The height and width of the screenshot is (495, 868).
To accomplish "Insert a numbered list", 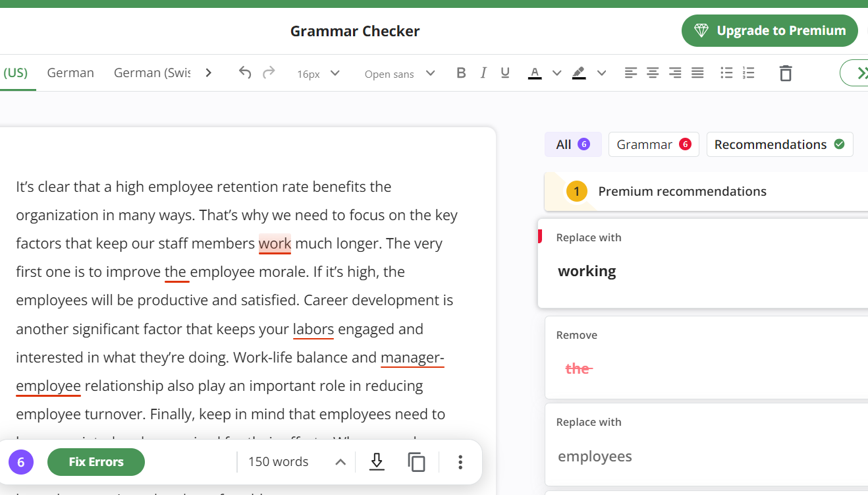I will point(748,73).
